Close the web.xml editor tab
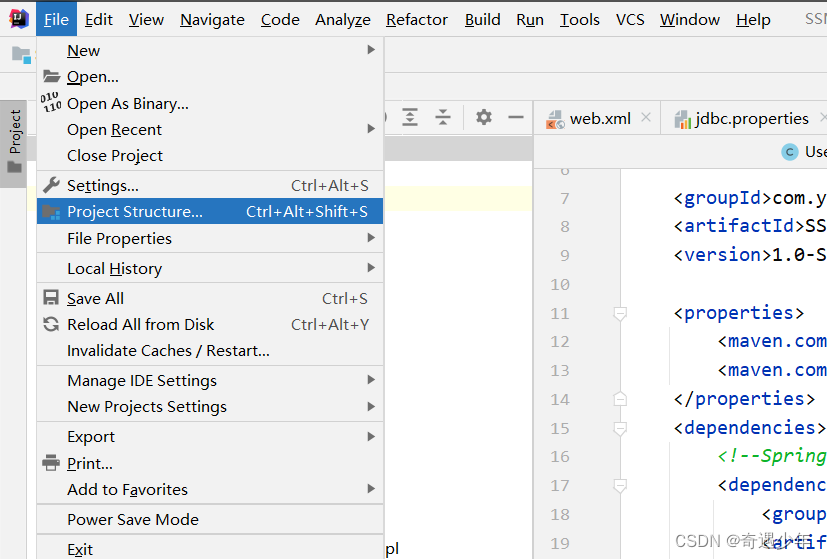 tap(646, 118)
